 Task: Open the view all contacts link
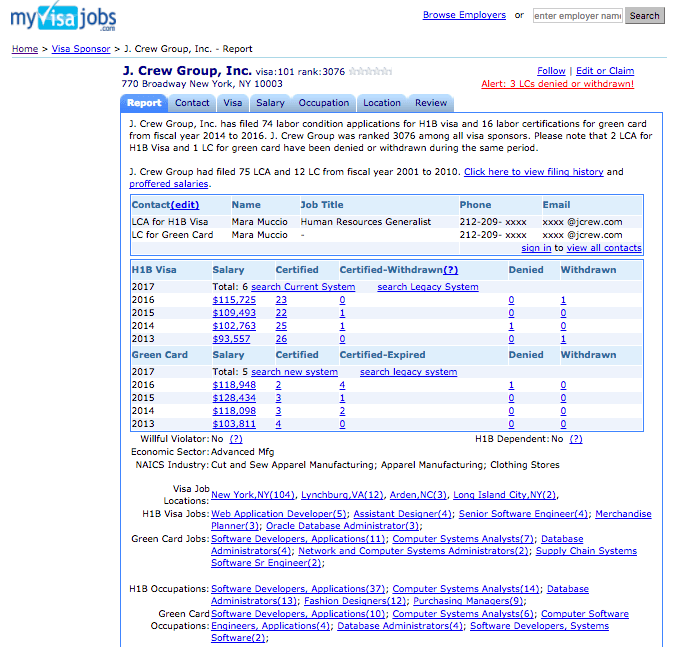[604, 248]
